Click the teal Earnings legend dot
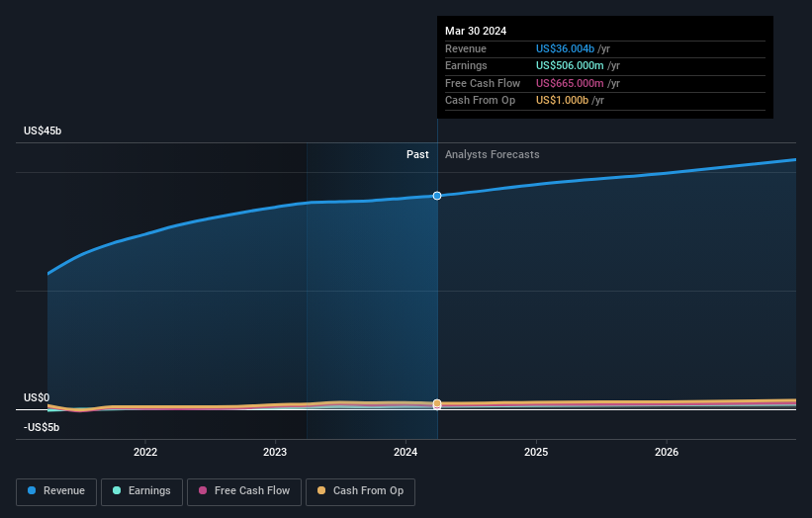Screen dimensions: 812x518 point(117,490)
